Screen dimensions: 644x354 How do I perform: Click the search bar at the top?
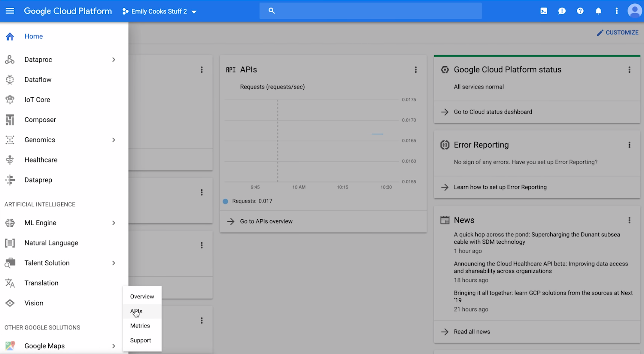(x=370, y=11)
